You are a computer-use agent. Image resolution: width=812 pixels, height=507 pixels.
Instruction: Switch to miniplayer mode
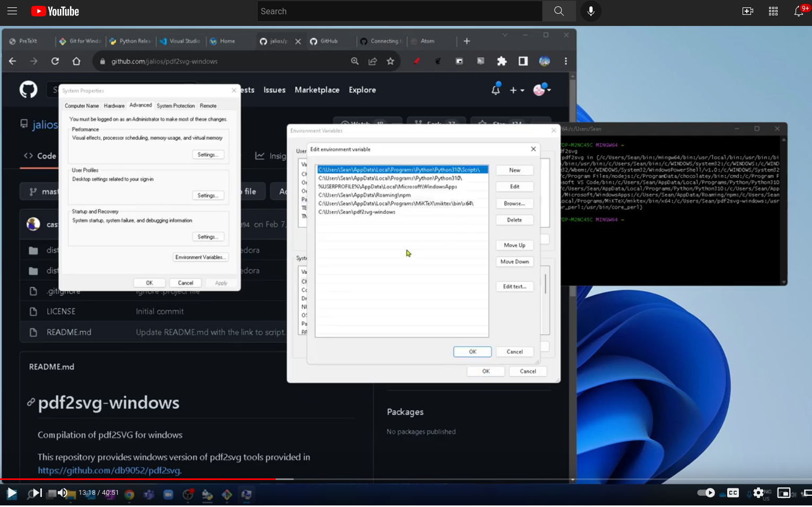point(783,493)
